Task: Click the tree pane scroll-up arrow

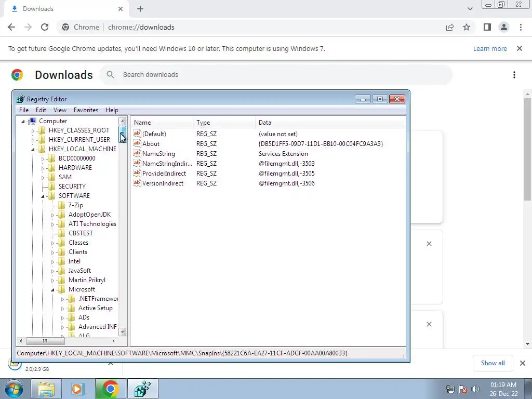Action: click(x=123, y=121)
